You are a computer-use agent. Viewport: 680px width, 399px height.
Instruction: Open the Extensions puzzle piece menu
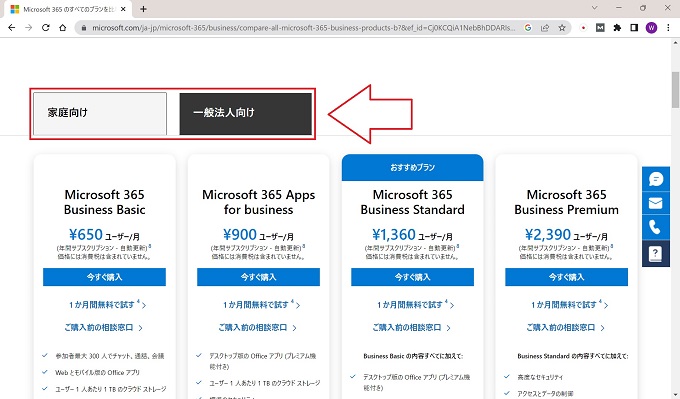[x=617, y=27]
